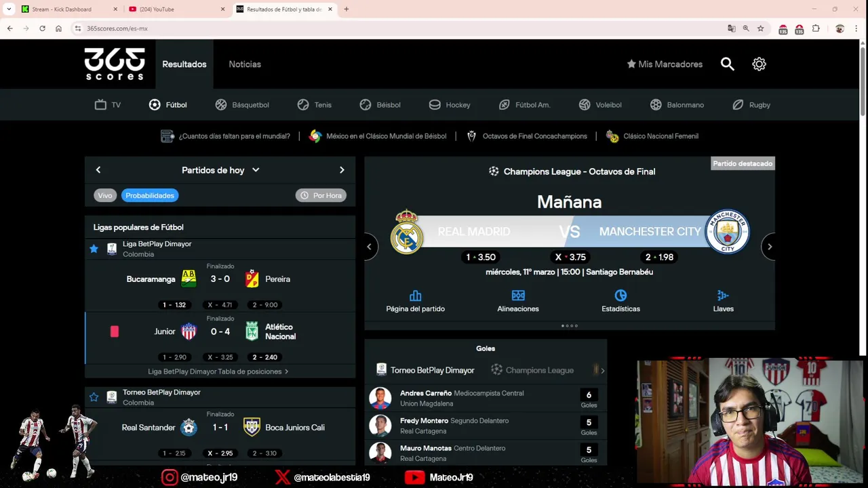Unfavorite Liga BetPlay Dimayor star
Screen dimensions: 868x488
94,249
